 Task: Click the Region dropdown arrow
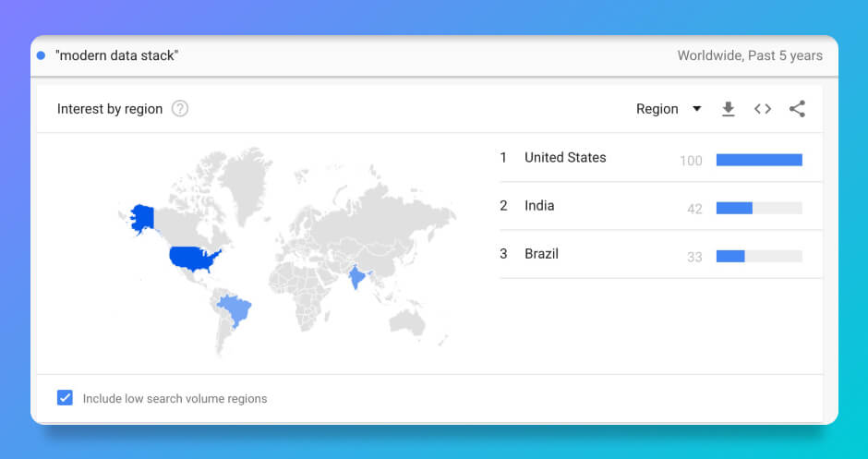pyautogui.click(x=697, y=109)
